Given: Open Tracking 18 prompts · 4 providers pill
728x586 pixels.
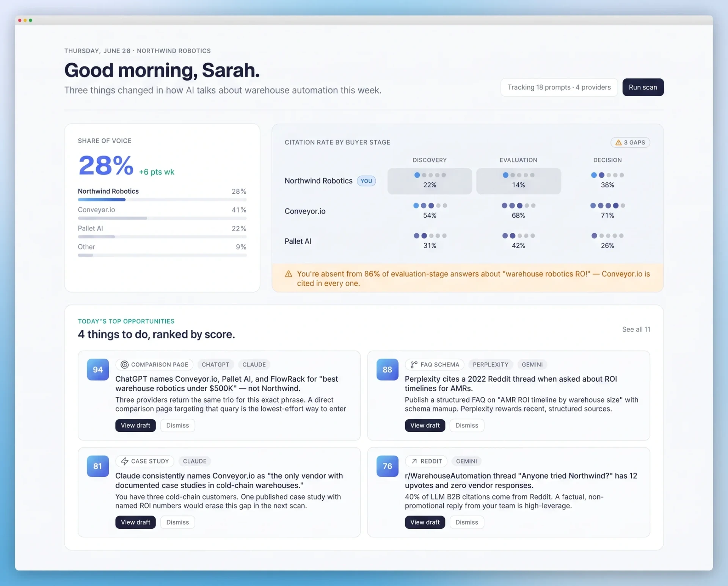Looking at the screenshot, I should (559, 87).
